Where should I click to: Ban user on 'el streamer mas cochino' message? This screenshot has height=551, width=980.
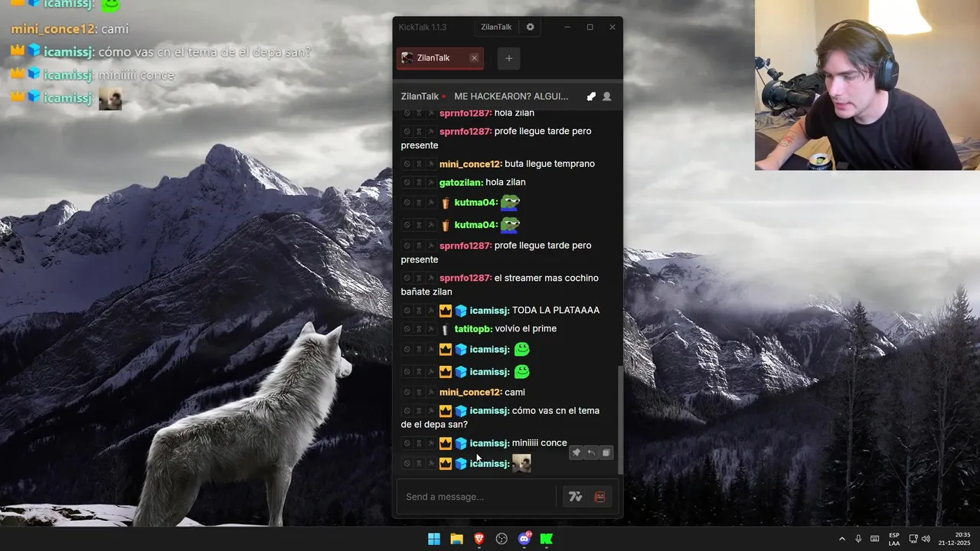(407, 278)
